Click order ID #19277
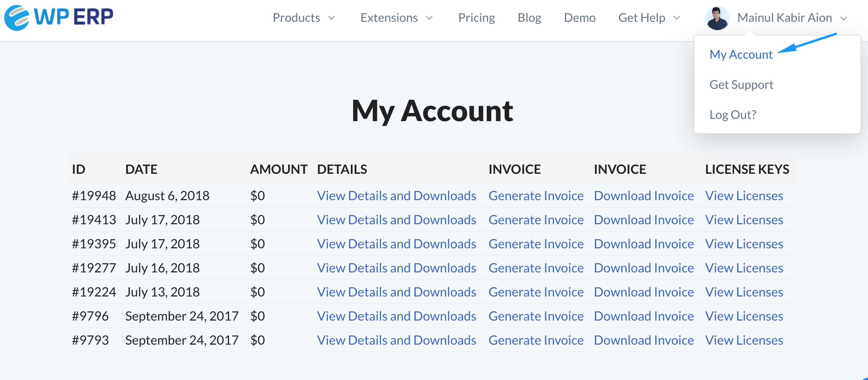The width and height of the screenshot is (868, 380). [94, 268]
